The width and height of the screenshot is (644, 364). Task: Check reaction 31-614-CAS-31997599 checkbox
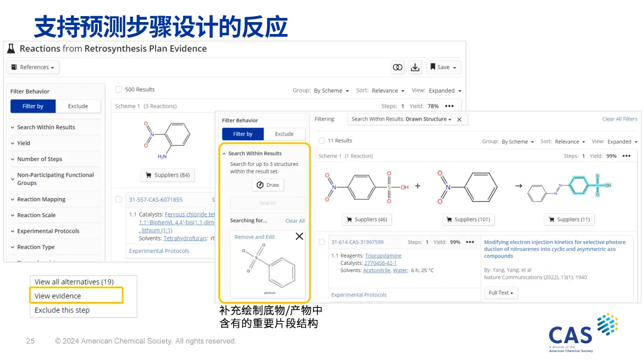point(322,242)
